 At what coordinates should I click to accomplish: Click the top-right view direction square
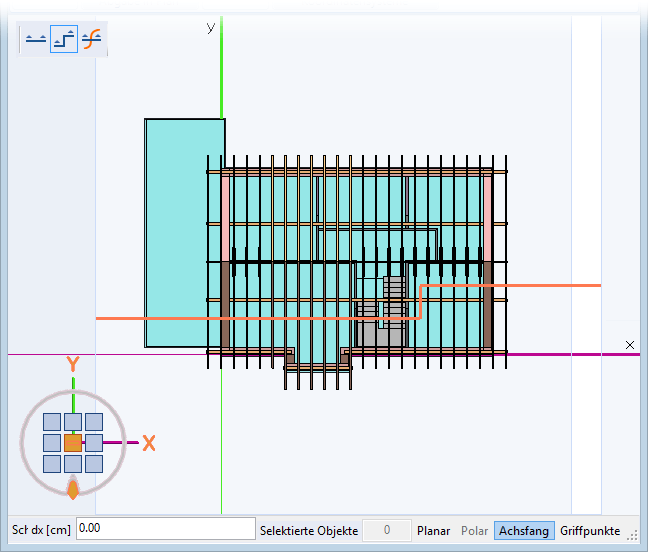coord(94,422)
